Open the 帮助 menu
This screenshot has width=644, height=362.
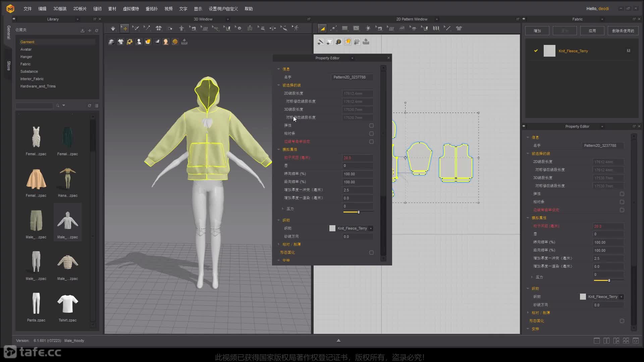pos(249,9)
